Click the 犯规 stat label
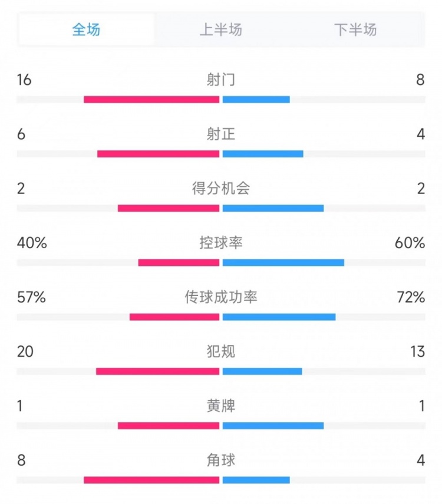Viewport: 442px width, 504px height. 221,352
